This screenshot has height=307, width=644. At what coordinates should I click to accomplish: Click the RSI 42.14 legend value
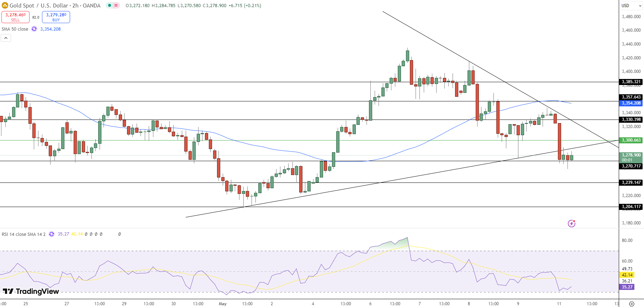(77, 234)
